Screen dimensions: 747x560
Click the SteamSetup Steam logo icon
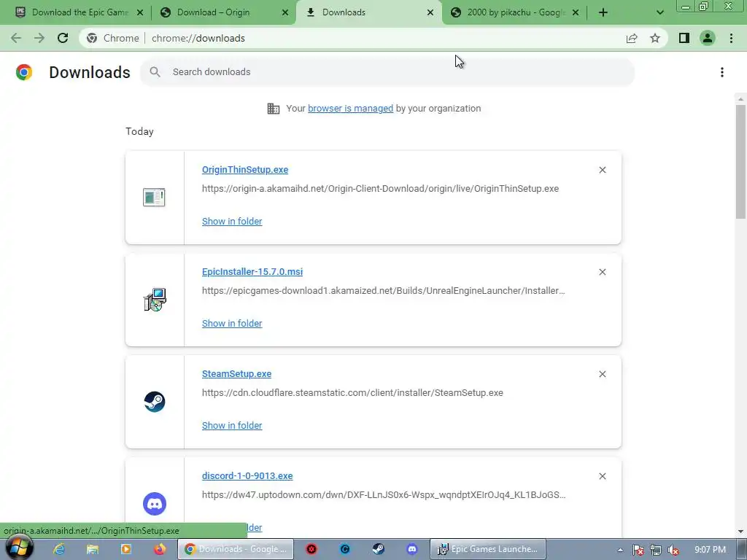pyautogui.click(x=155, y=402)
